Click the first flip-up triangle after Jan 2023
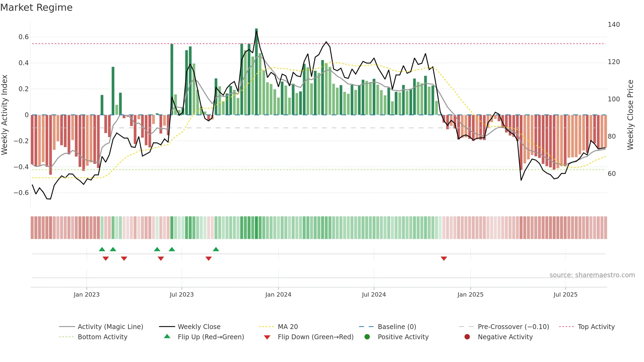644x362 pixels. 102,249
